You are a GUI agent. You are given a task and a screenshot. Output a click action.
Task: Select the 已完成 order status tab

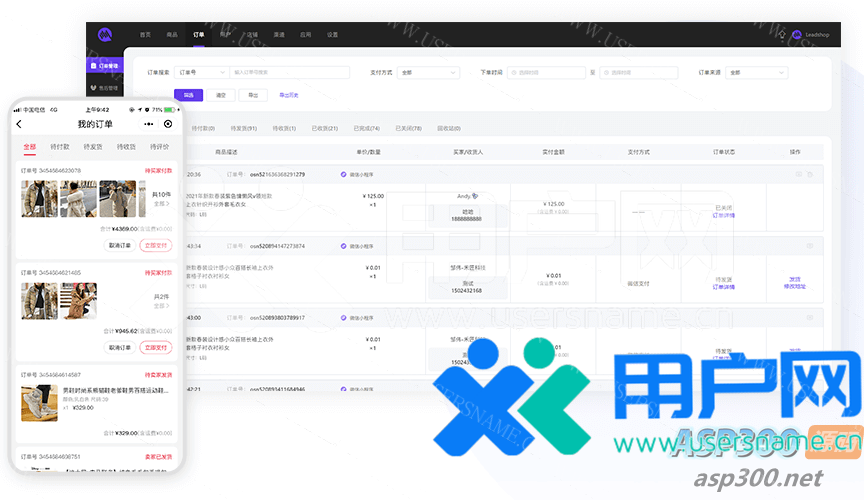pos(366,128)
